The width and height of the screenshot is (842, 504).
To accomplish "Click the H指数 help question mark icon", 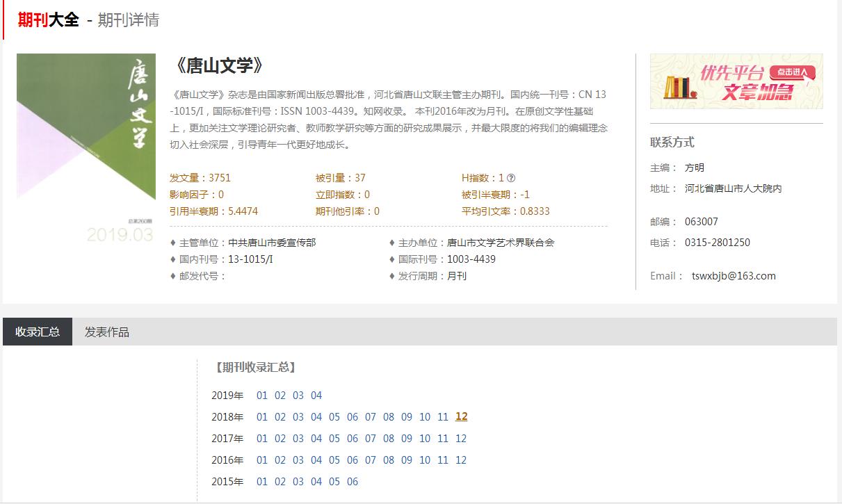I will pos(512,178).
